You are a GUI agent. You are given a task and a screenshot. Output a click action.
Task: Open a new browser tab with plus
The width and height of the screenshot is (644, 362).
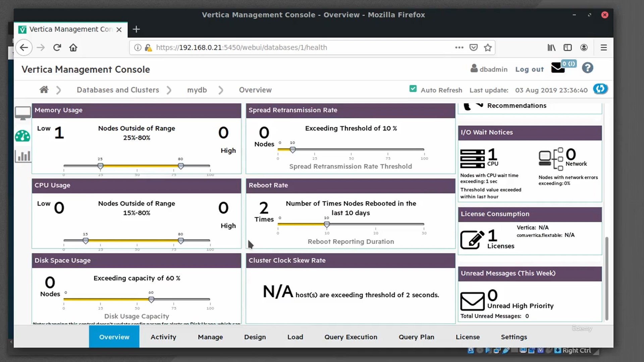pos(136,29)
